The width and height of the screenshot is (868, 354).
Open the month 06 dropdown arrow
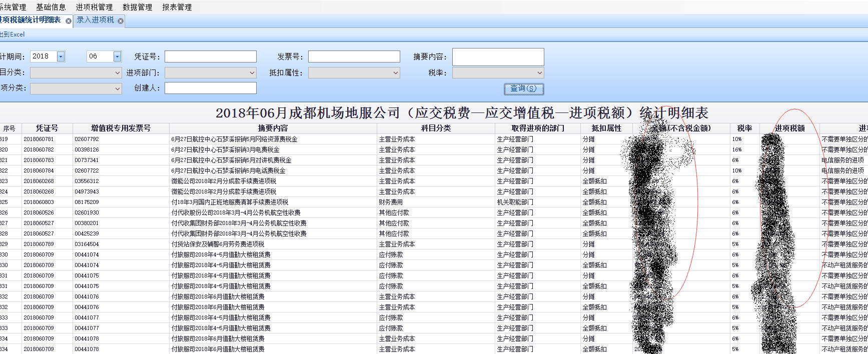pos(117,56)
